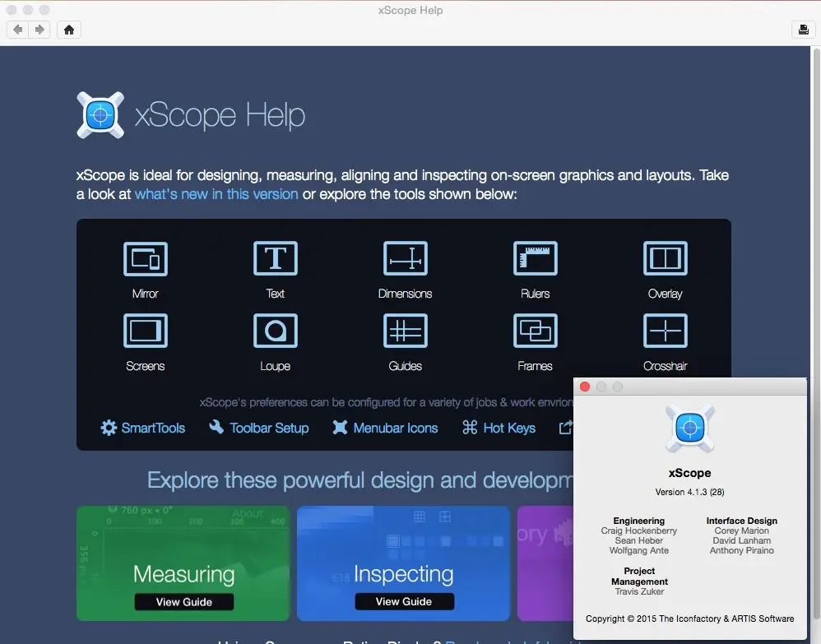Image resolution: width=821 pixels, height=644 pixels.
Task: Click David Lanham in Interface Design credits
Action: 741,541
